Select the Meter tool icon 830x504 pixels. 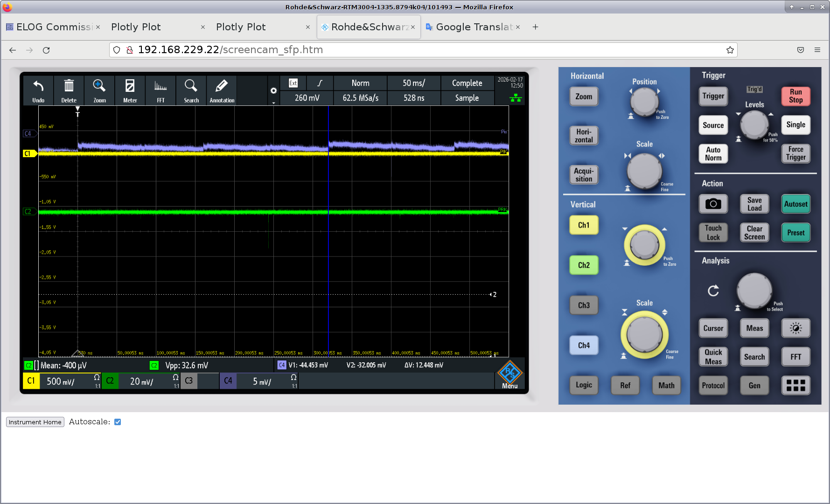[x=130, y=90]
